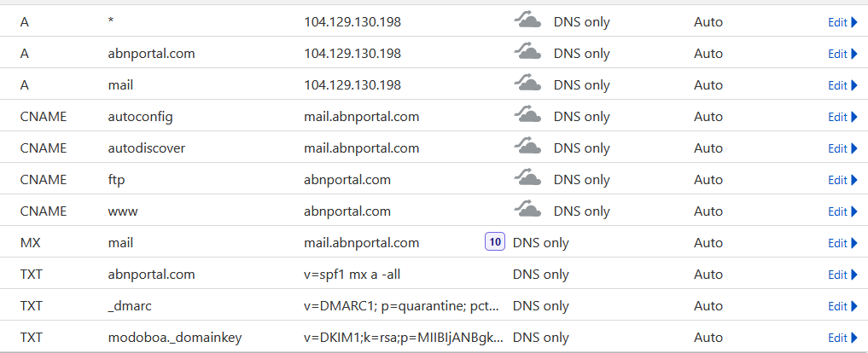Click the v=DMARC1 record content

(x=401, y=306)
